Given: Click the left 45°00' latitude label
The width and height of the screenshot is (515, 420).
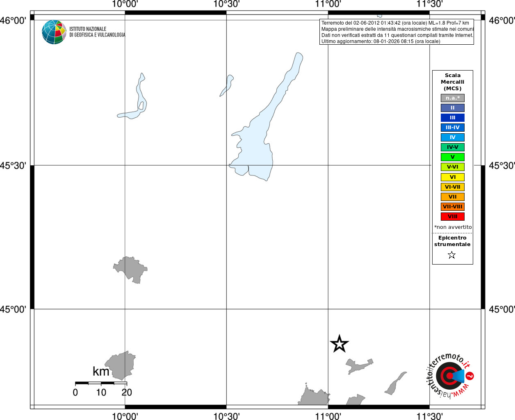Looking at the screenshot, I should click(13, 309).
